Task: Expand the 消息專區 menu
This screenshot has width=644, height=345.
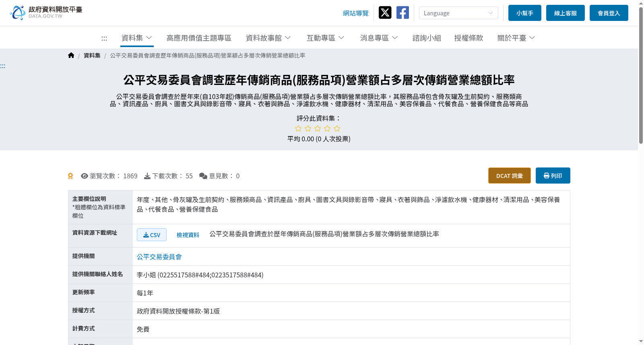Action: click(x=379, y=38)
